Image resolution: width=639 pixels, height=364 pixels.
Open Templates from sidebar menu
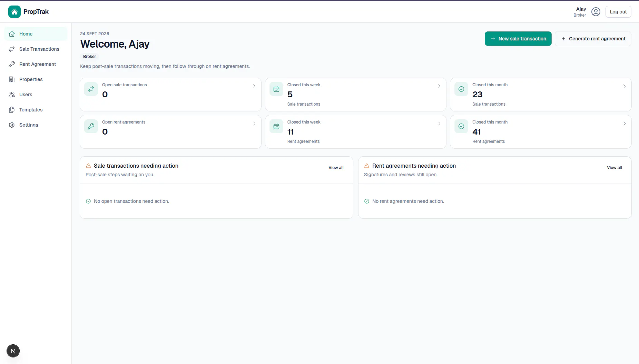[36, 110]
